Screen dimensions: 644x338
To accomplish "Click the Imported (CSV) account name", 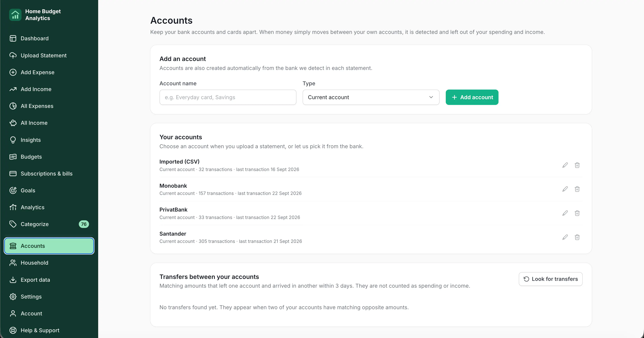I will [x=179, y=162].
